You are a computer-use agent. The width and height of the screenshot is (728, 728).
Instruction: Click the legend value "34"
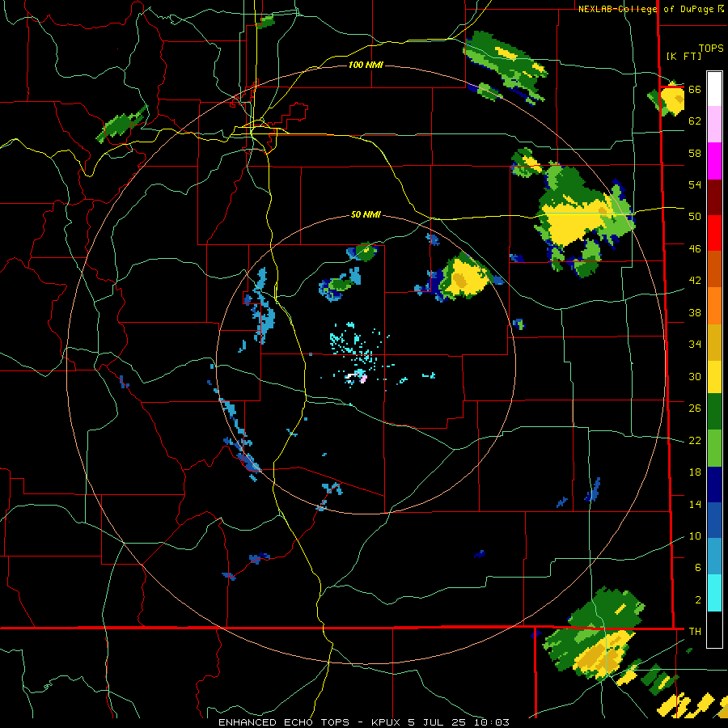(695, 345)
